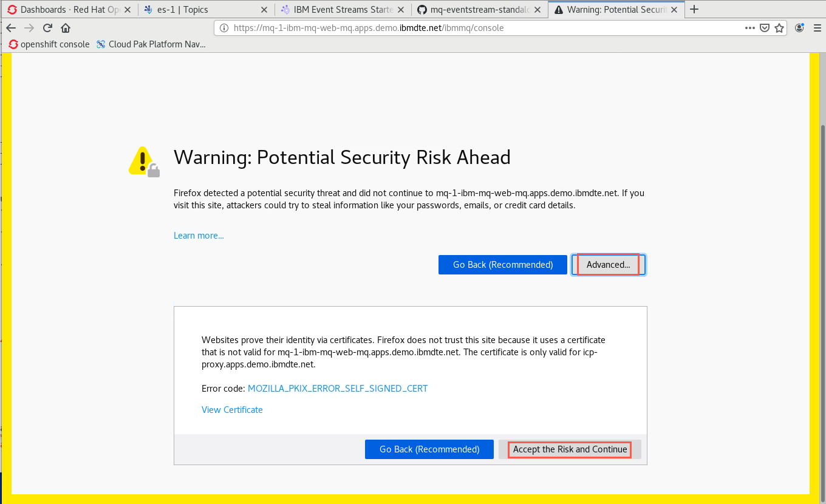Screen dimensions: 826x504
Task: Open page actions three-dot menu
Action: tap(751, 28)
